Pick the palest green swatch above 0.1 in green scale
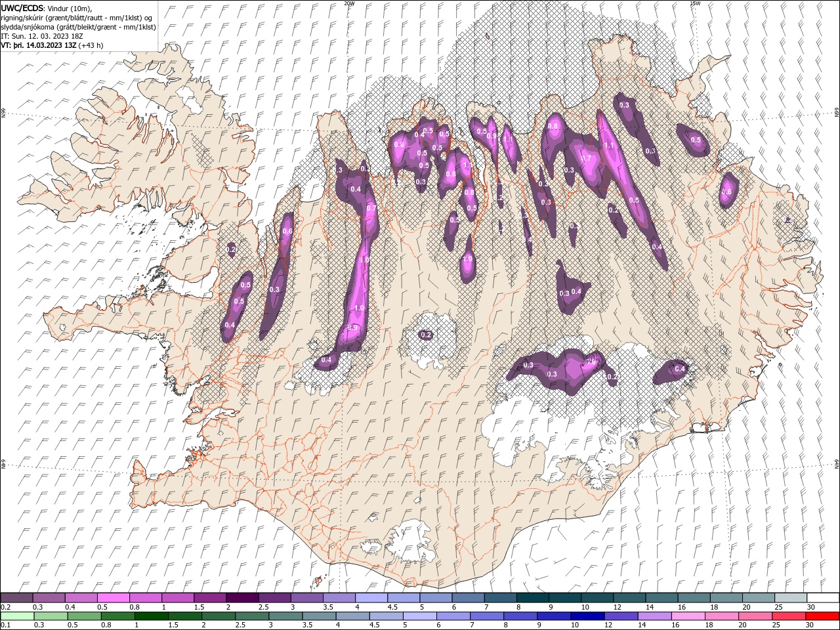 [17, 616]
